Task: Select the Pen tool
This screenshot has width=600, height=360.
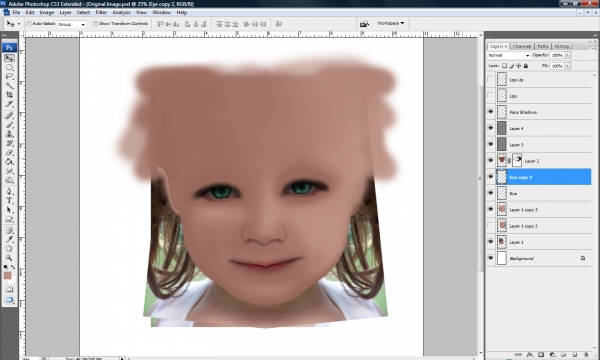Action: click(9, 191)
